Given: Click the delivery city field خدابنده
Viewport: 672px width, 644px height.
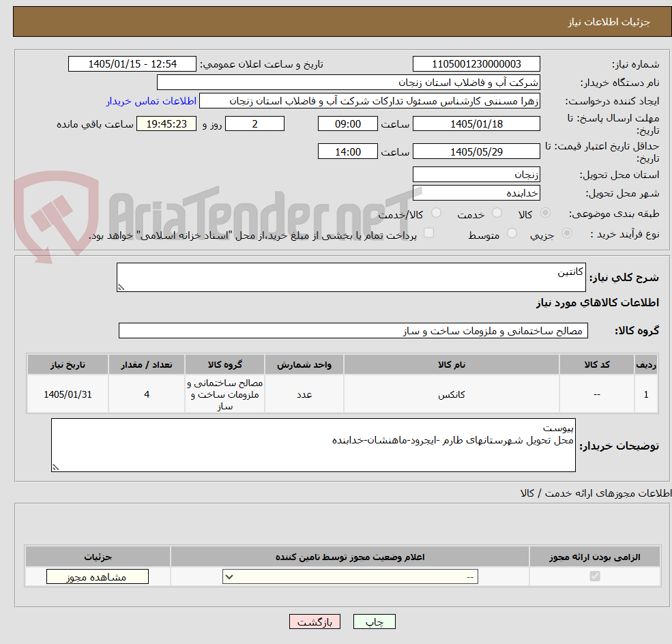Looking at the screenshot, I should [x=476, y=193].
